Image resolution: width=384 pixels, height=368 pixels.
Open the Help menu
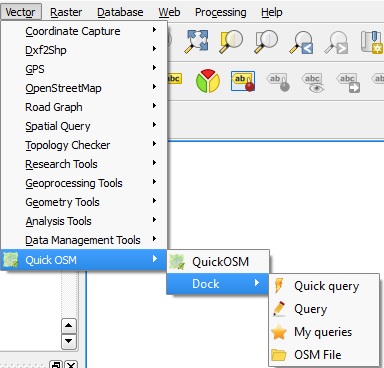(272, 12)
